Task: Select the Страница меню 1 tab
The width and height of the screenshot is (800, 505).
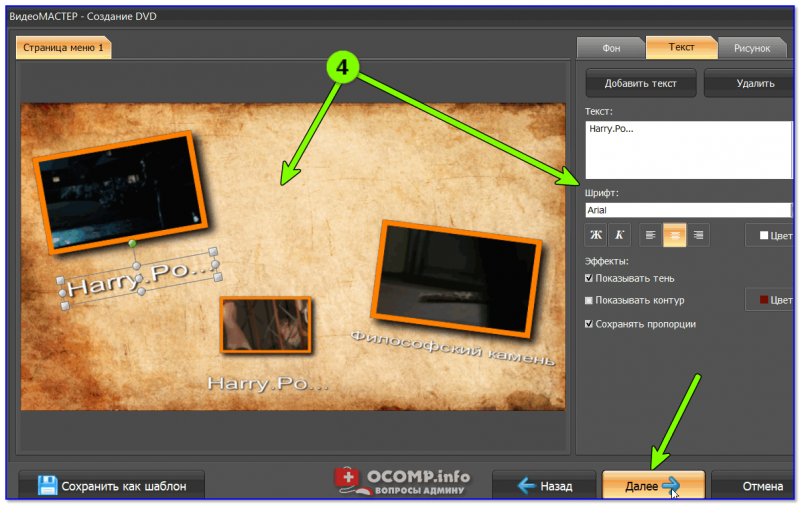Action: coord(63,47)
